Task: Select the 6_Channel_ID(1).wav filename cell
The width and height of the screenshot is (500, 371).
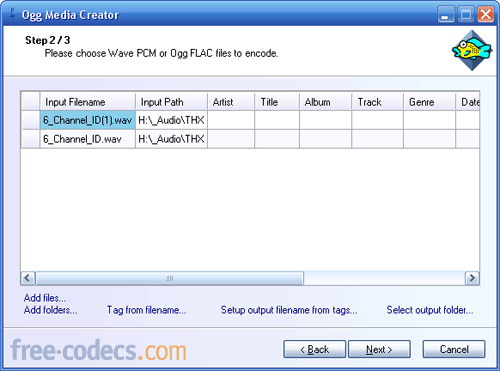Action: (88, 120)
